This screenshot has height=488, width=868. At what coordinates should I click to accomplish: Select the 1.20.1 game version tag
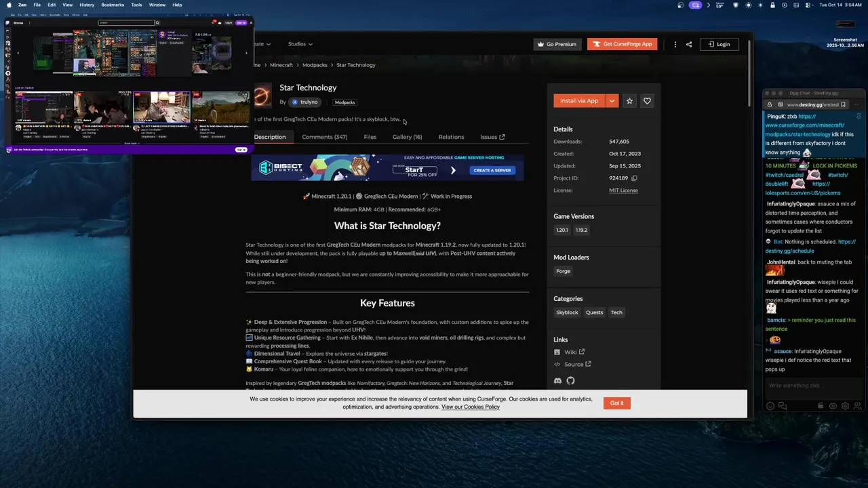(562, 230)
